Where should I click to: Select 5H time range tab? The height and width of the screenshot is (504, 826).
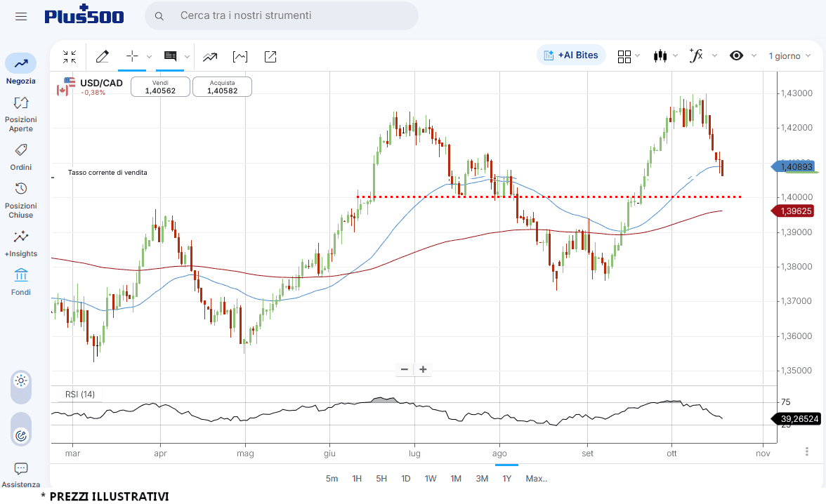pos(381,479)
